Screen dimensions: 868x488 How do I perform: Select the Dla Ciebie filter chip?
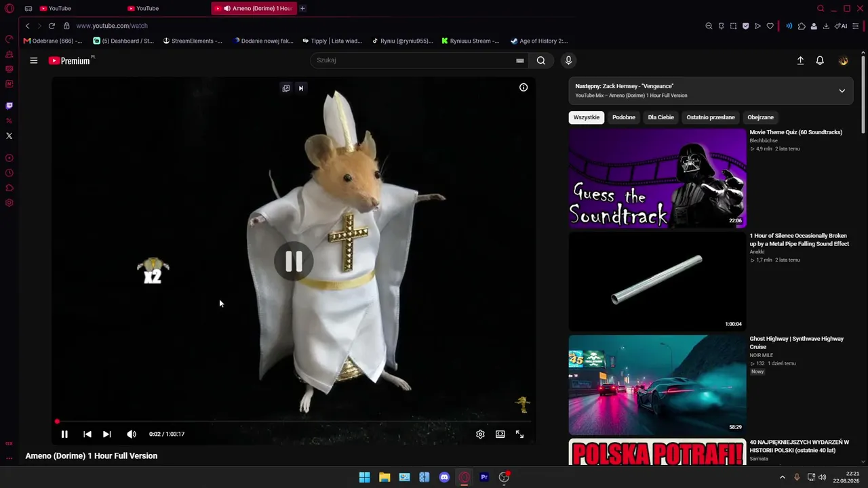click(661, 117)
